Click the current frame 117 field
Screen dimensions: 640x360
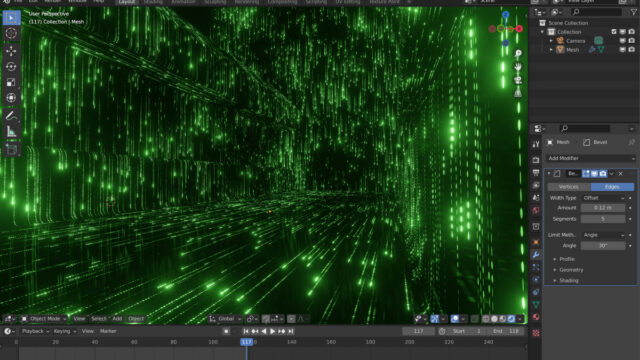pos(418,331)
